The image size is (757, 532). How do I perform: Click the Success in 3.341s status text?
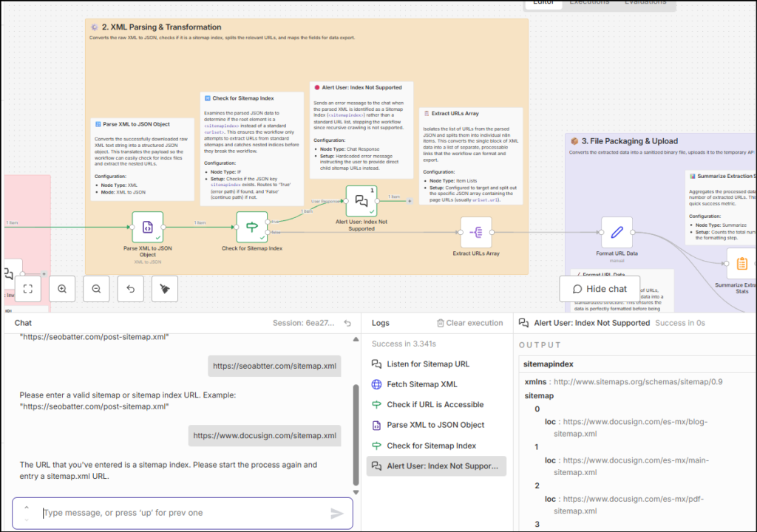click(404, 344)
